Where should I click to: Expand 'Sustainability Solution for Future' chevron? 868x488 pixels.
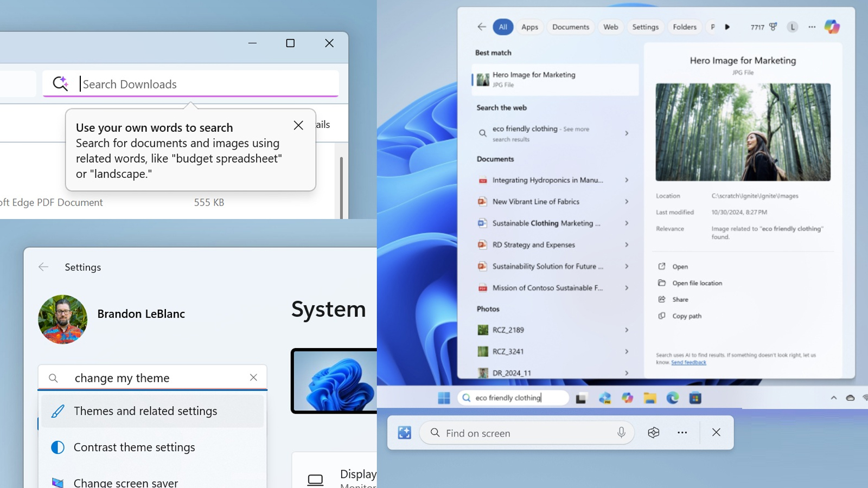pos(627,266)
